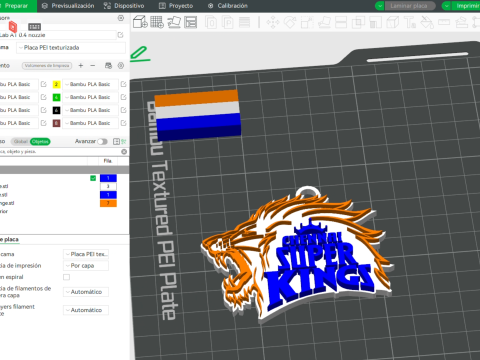Open filament 4 Bambu PLA Basic dropdown
Image resolution: width=480 pixels, height=360 pixels.
tap(90, 97)
